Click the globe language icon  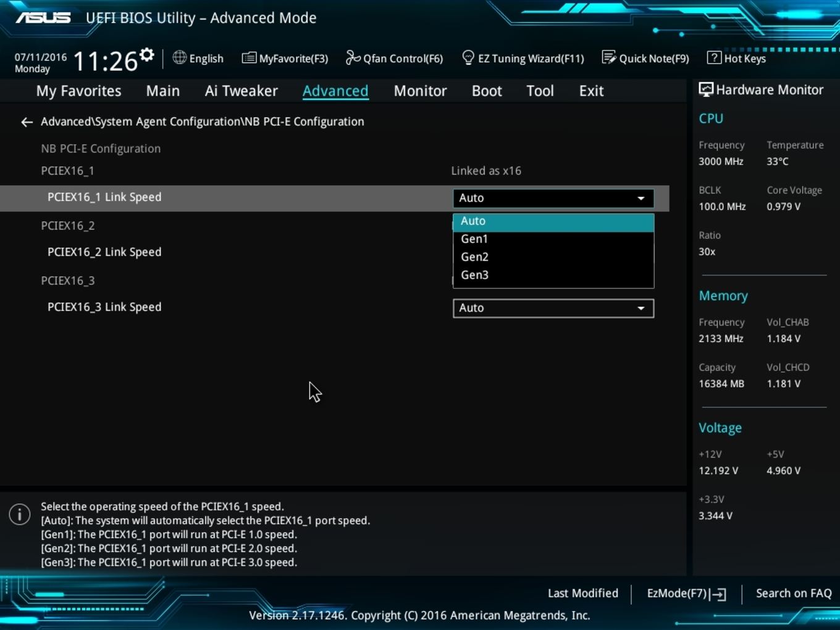click(x=179, y=57)
